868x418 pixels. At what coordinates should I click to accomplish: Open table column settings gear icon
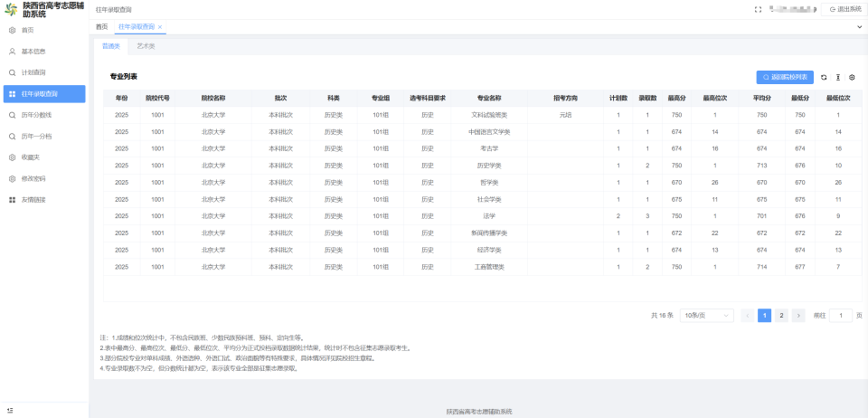tap(852, 78)
